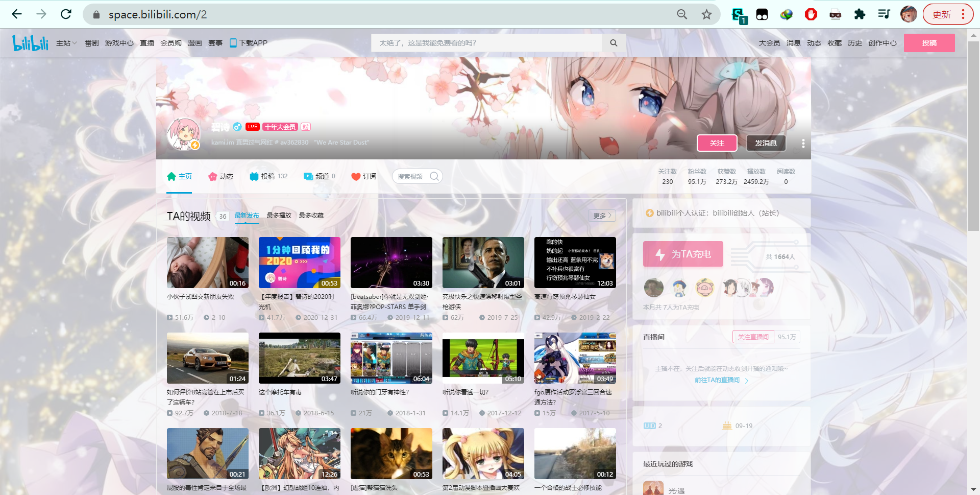Click the 发消息 button
Viewport: 980px width, 495px height.
click(x=766, y=143)
